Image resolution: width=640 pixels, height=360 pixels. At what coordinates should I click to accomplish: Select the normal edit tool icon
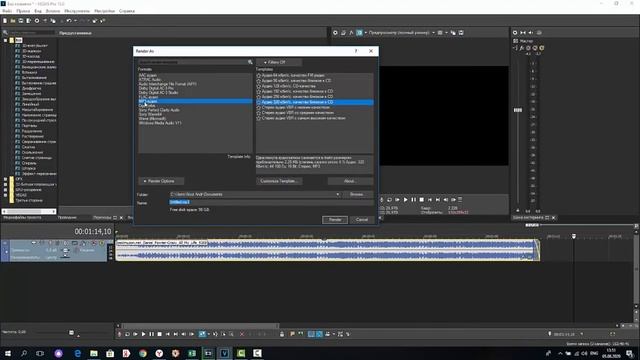(202, 334)
